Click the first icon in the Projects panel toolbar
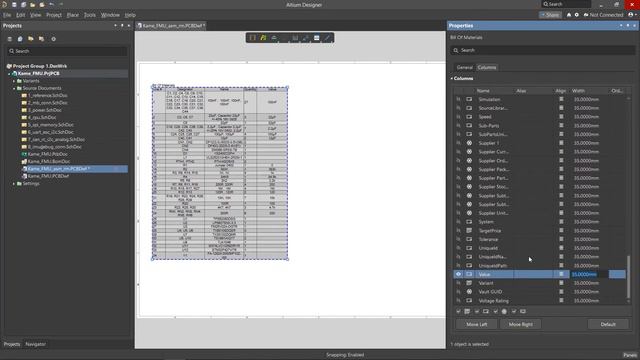This screenshot has height=360, width=640. 9,39
